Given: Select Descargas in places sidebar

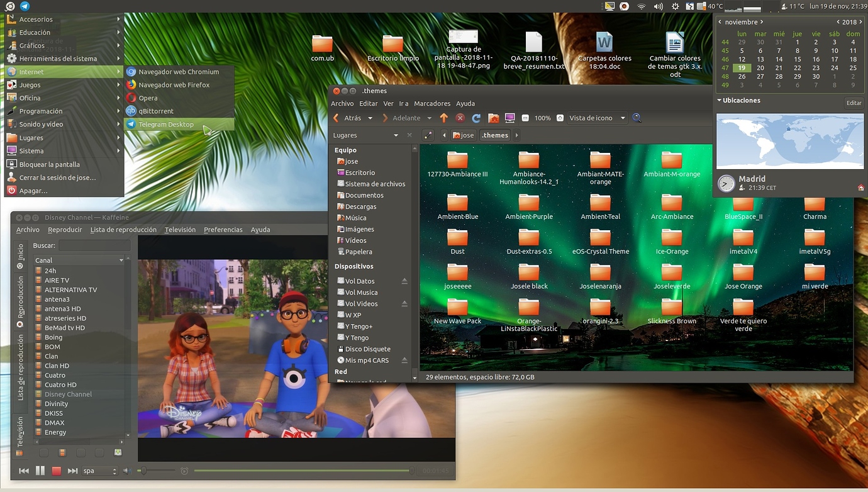Looking at the screenshot, I should pyautogui.click(x=361, y=206).
